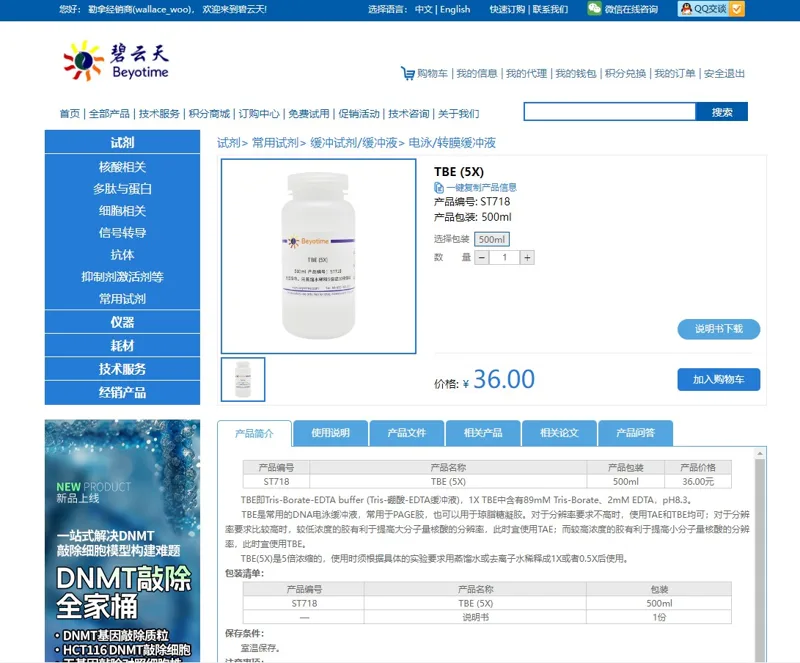
Task: Open 抗体 sidebar item
Action: click(x=122, y=255)
